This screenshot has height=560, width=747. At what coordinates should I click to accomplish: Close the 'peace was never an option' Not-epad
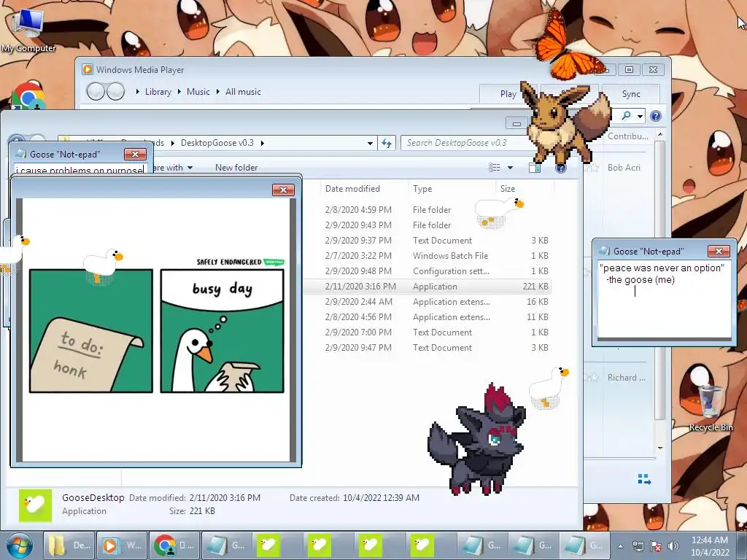[x=719, y=251]
